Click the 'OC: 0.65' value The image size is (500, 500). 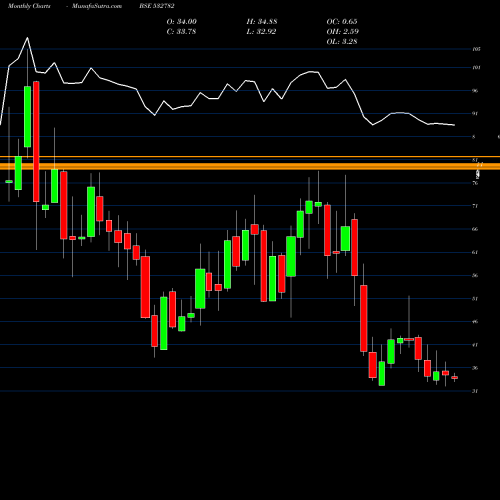click(342, 22)
